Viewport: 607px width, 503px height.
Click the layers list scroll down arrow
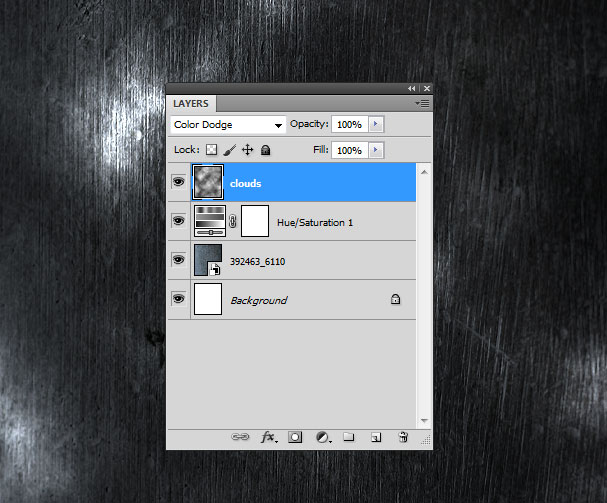(424, 421)
